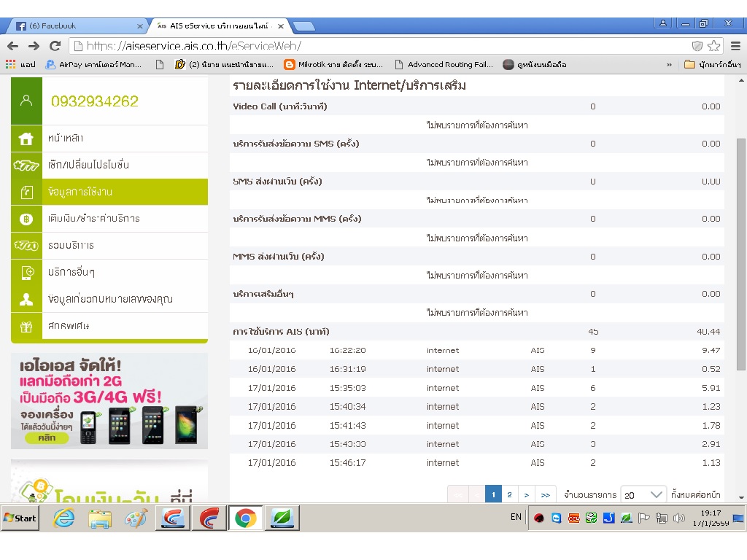
Task: Click the usage data icon for ข้อมูลการใช้งาน
Action: (x=26, y=192)
